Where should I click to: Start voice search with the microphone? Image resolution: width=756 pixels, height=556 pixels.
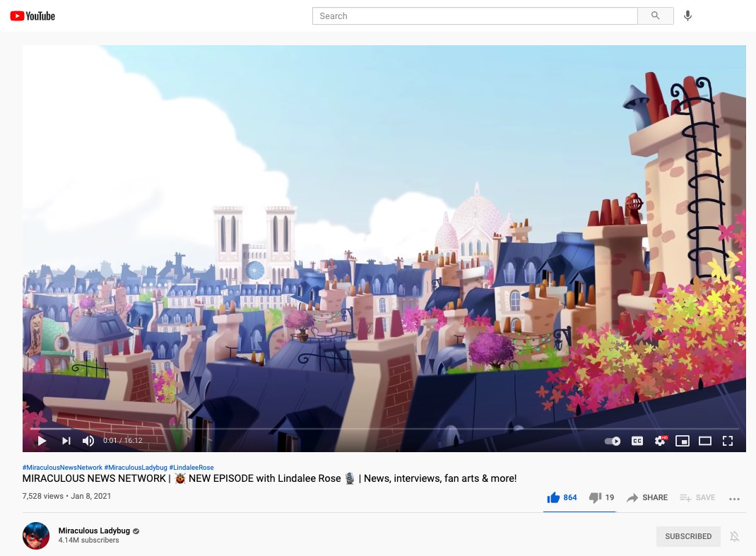pos(688,15)
